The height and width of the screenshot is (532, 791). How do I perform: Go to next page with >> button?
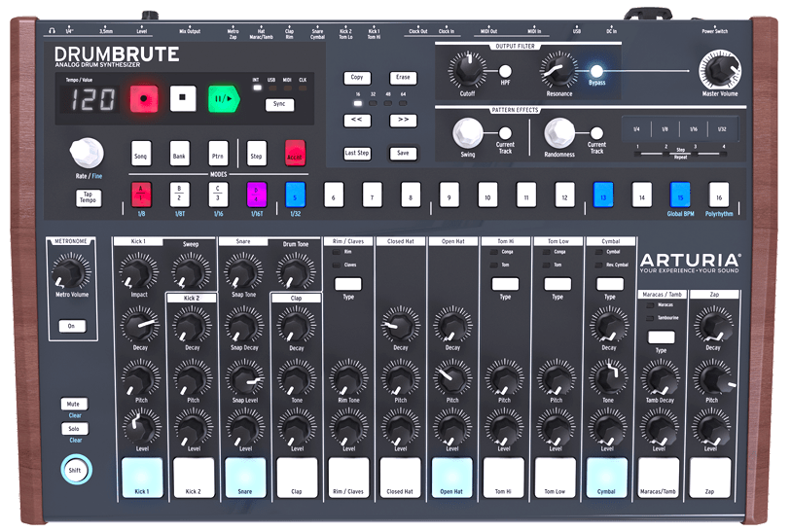(403, 120)
